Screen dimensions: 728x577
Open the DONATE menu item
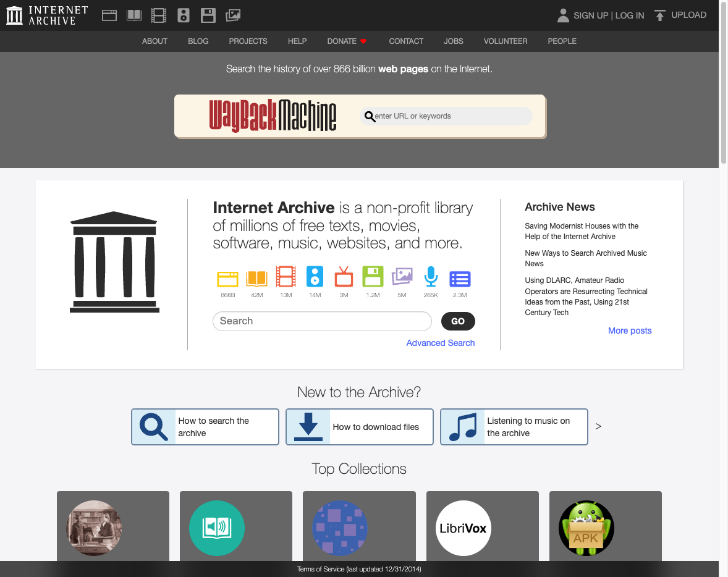[x=347, y=41]
